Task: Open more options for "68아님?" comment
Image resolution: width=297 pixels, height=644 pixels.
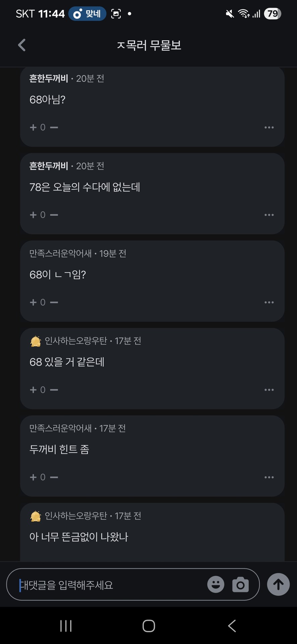Action: tap(269, 127)
